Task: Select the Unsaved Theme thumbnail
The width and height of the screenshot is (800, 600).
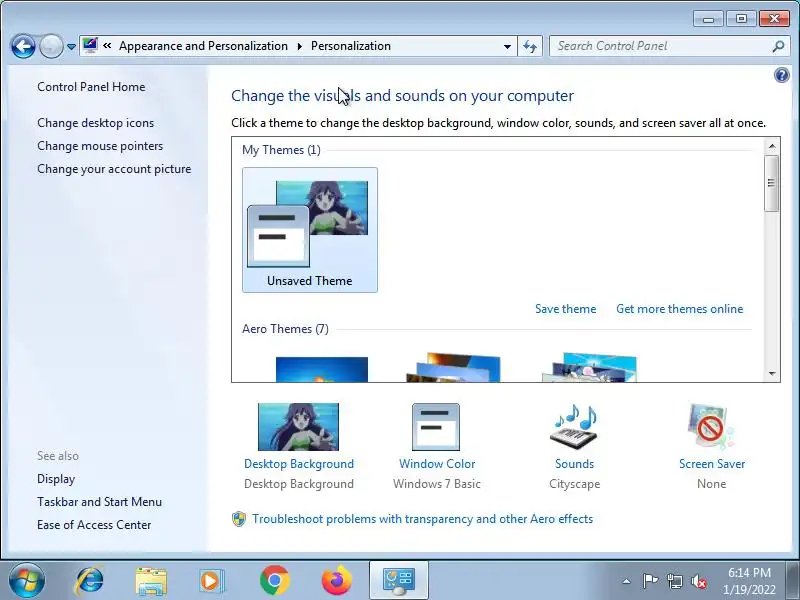Action: click(x=310, y=230)
